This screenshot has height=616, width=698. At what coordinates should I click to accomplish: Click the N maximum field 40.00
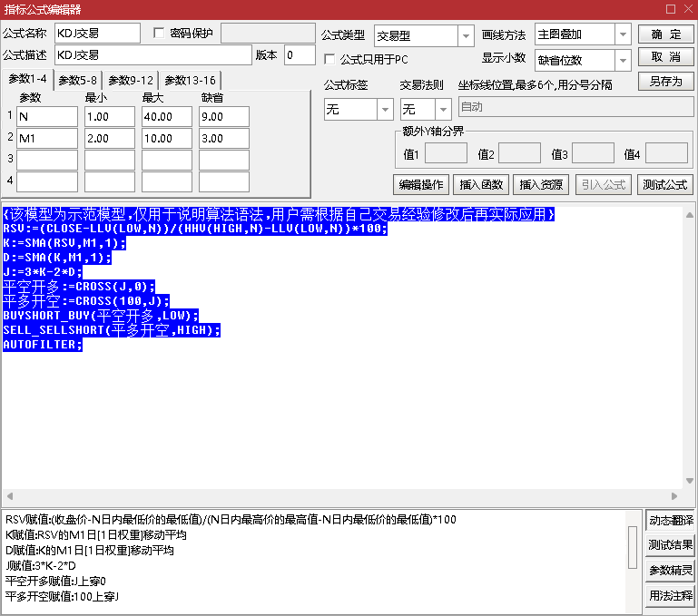(167, 117)
